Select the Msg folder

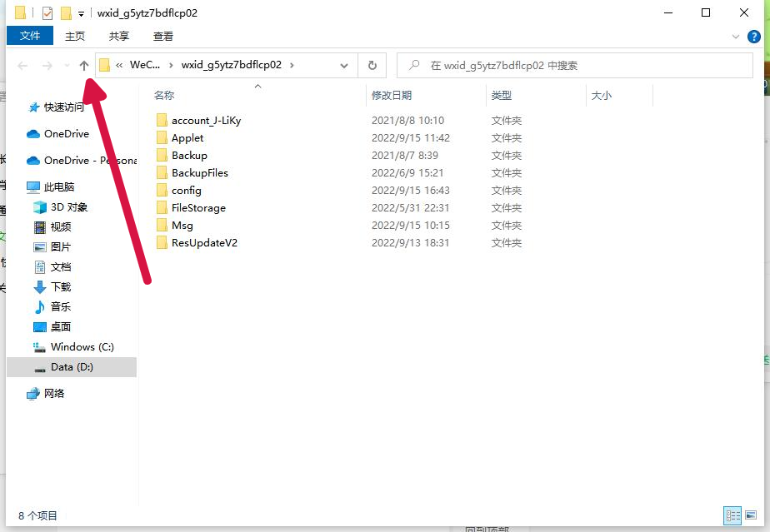tap(182, 226)
